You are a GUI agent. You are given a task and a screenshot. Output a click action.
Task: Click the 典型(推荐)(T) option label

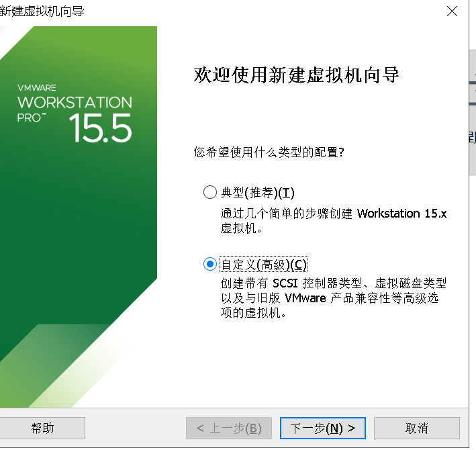[258, 193]
